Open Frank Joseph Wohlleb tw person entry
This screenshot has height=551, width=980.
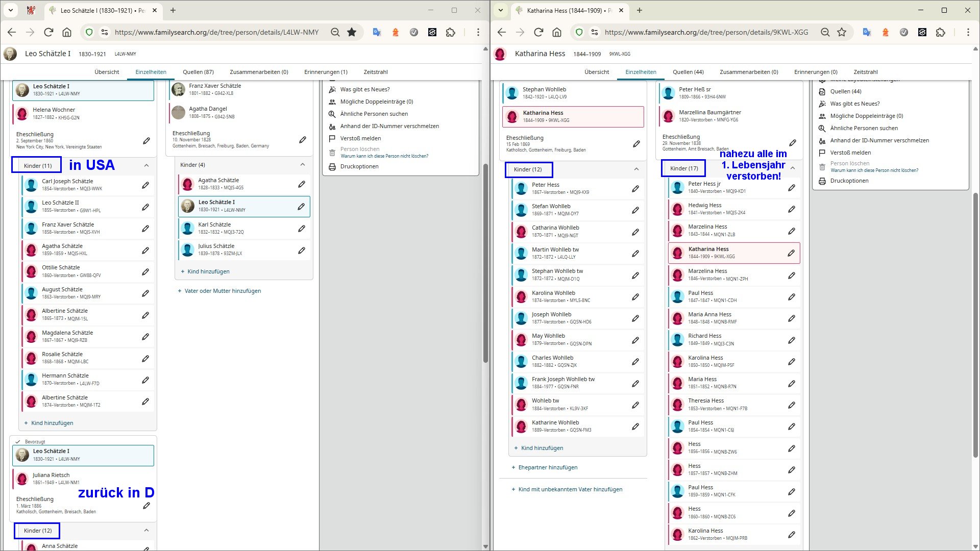click(562, 379)
